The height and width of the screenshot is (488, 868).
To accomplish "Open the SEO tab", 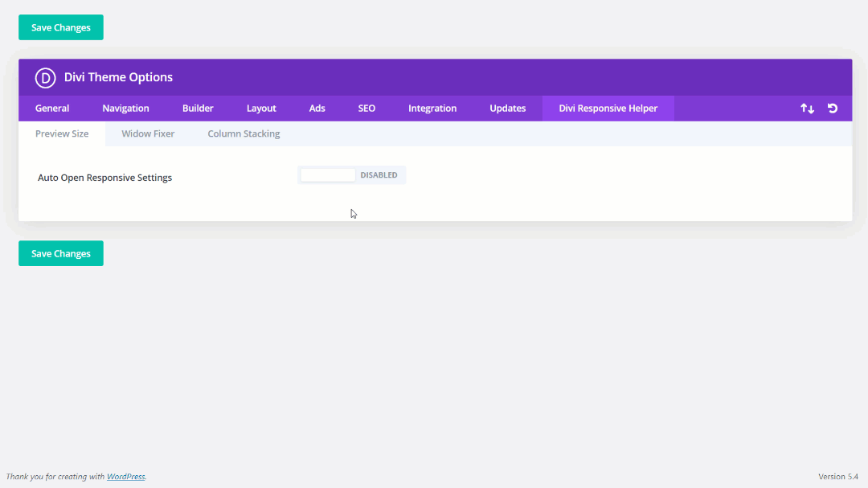I will [x=366, y=108].
